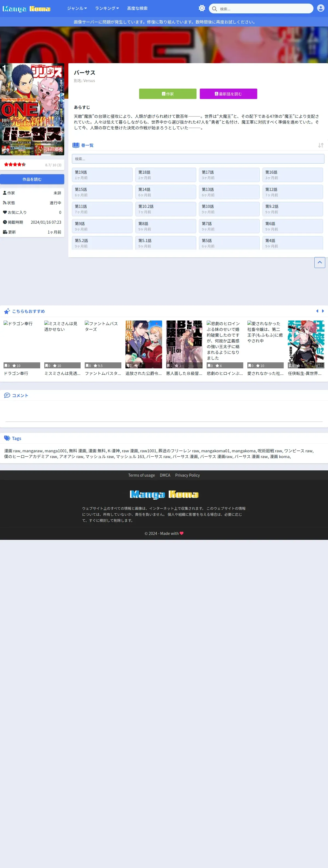Click the scroll-to-top chevron button
Viewport: 328px width, 868px height.
tap(320, 262)
